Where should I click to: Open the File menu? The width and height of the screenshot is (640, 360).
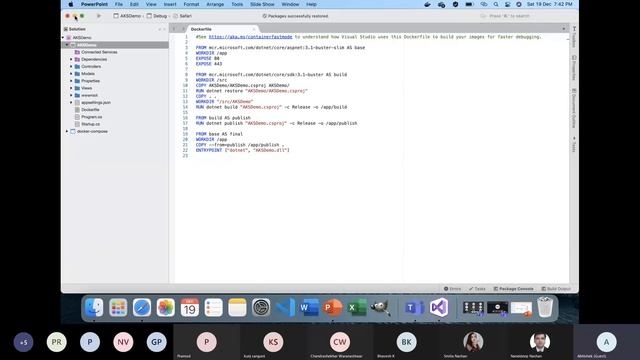118,4
